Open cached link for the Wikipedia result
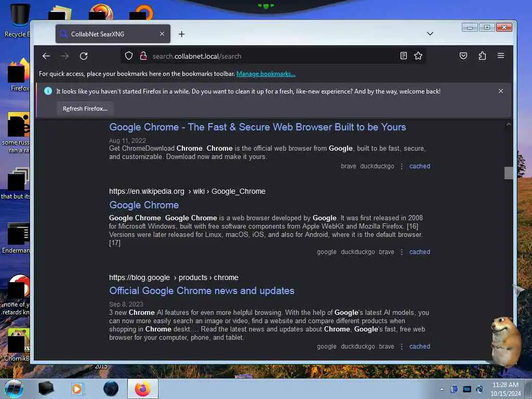Screen dimensions: 532x399 420,252
